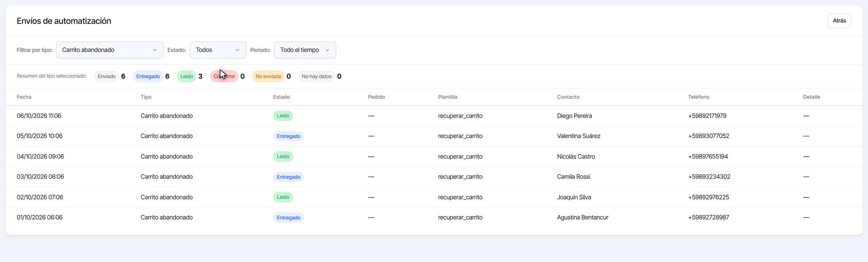Screen dimensions: 868x262
Task: Click the Atrás button
Action: click(840, 21)
